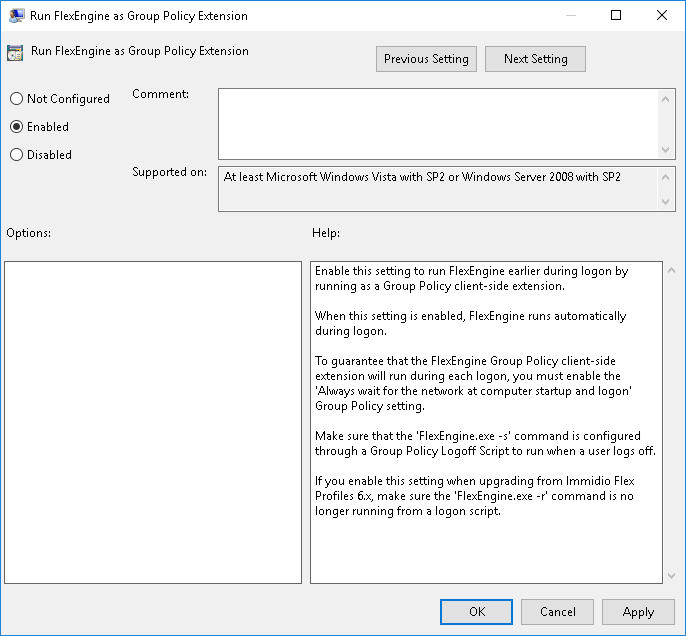This screenshot has width=686, height=636.
Task: Cancel the policy changes
Action: click(x=557, y=612)
